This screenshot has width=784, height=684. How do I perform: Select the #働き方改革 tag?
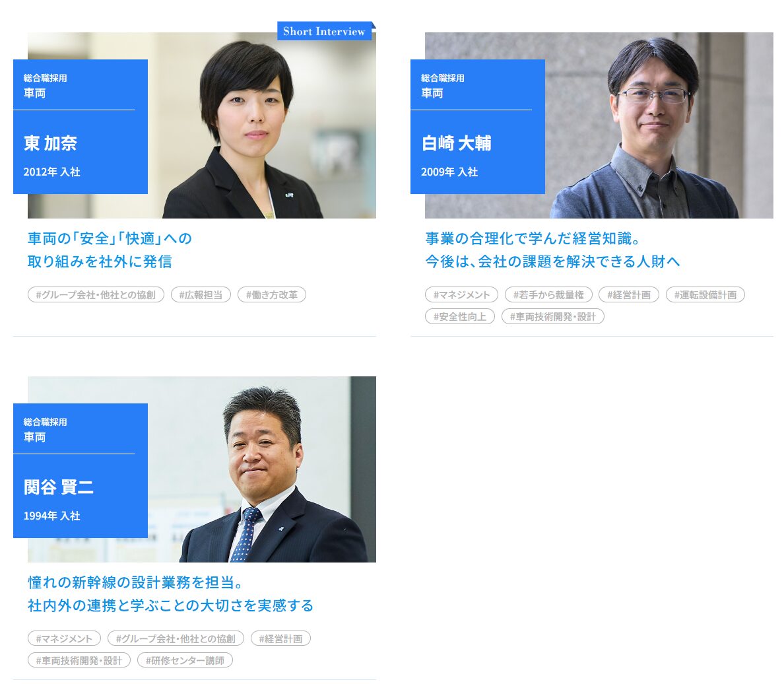click(x=272, y=294)
